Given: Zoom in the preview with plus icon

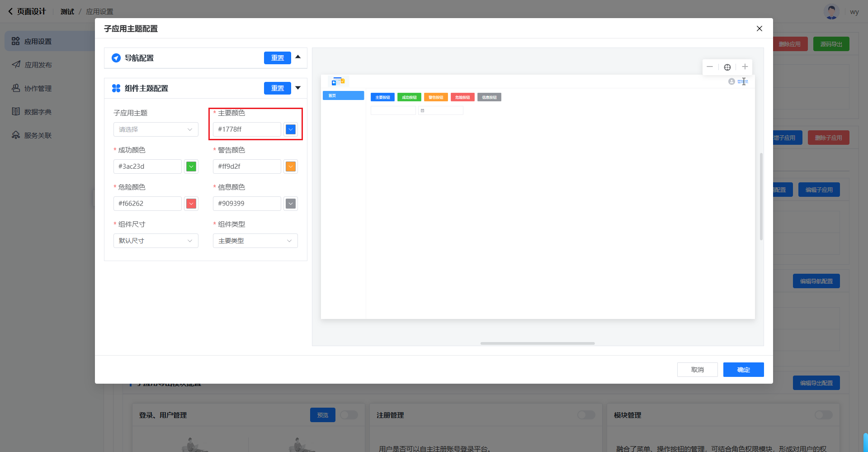Looking at the screenshot, I should (x=745, y=67).
